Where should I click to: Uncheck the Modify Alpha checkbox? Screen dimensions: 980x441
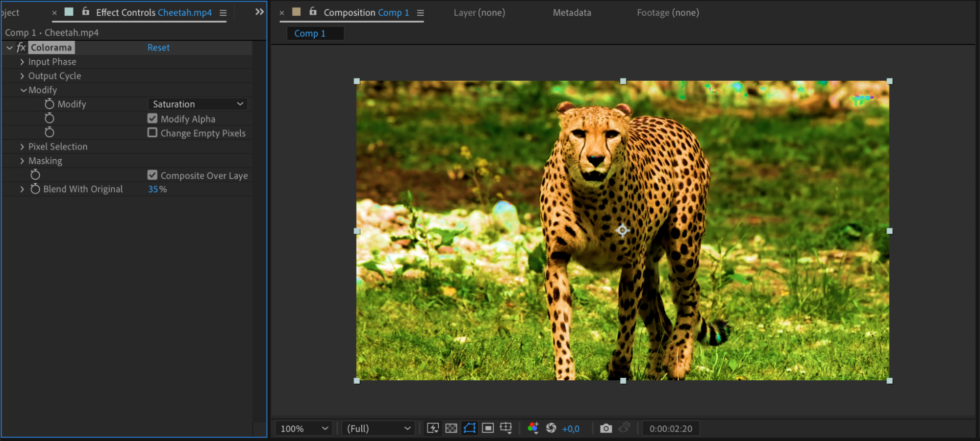152,119
